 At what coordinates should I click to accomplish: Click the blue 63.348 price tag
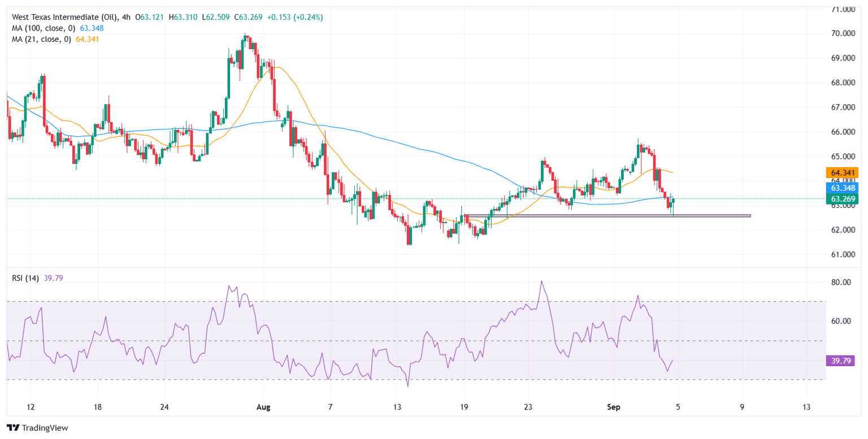point(843,188)
